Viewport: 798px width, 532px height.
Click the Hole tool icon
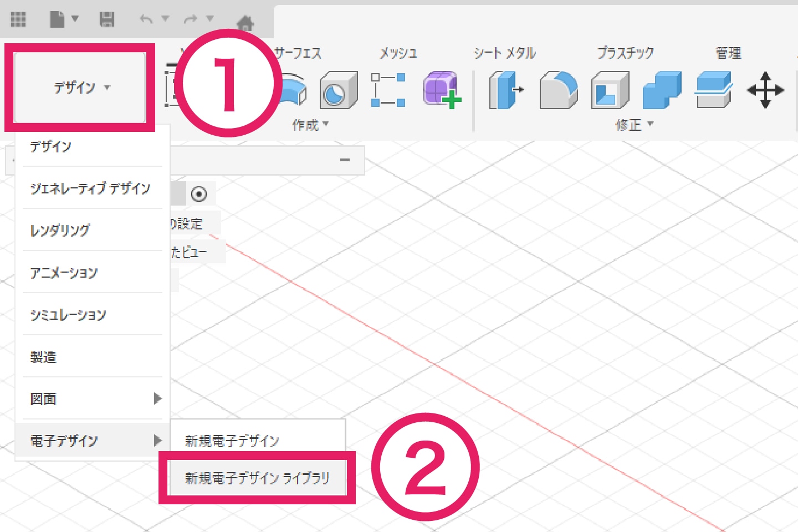[338, 90]
